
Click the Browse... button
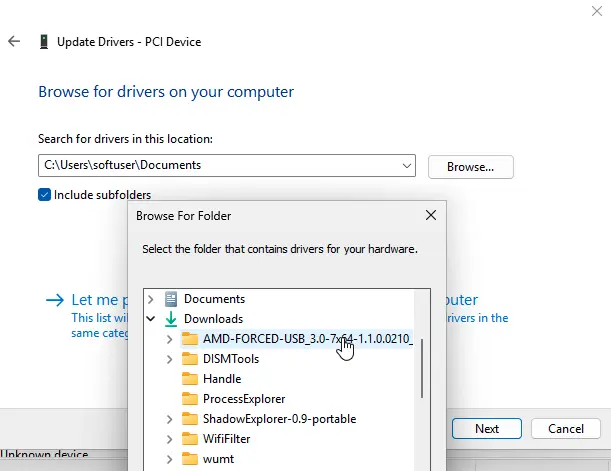[x=470, y=166]
